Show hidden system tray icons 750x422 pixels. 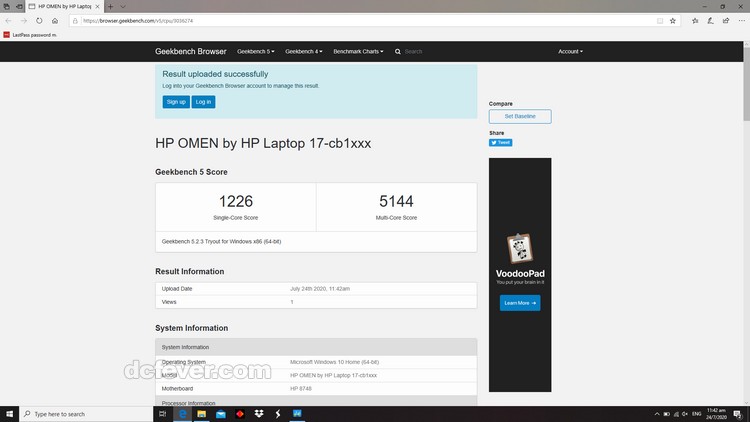click(657, 414)
